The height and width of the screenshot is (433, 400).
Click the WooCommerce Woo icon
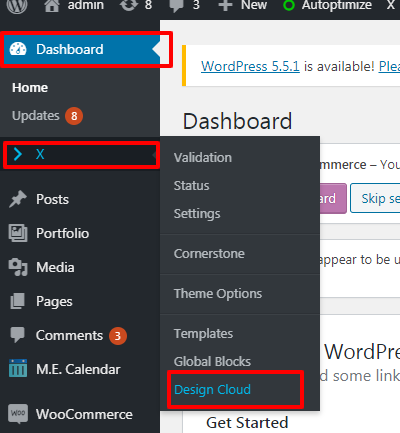point(18,414)
